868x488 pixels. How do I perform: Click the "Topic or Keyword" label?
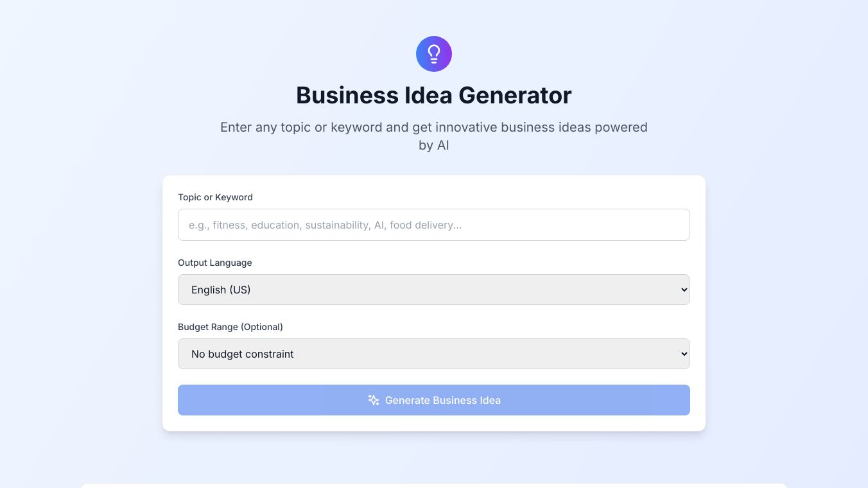(x=215, y=197)
